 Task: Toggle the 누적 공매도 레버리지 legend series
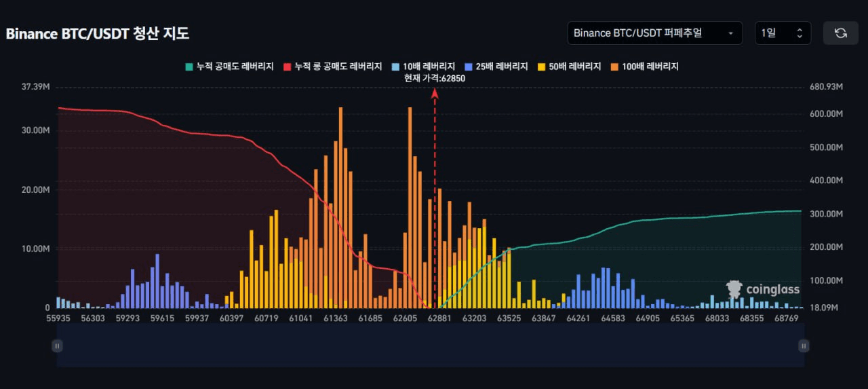coord(229,67)
